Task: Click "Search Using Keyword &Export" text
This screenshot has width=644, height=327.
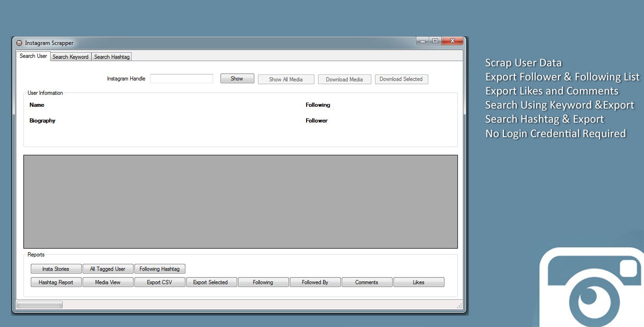Action: click(x=560, y=105)
